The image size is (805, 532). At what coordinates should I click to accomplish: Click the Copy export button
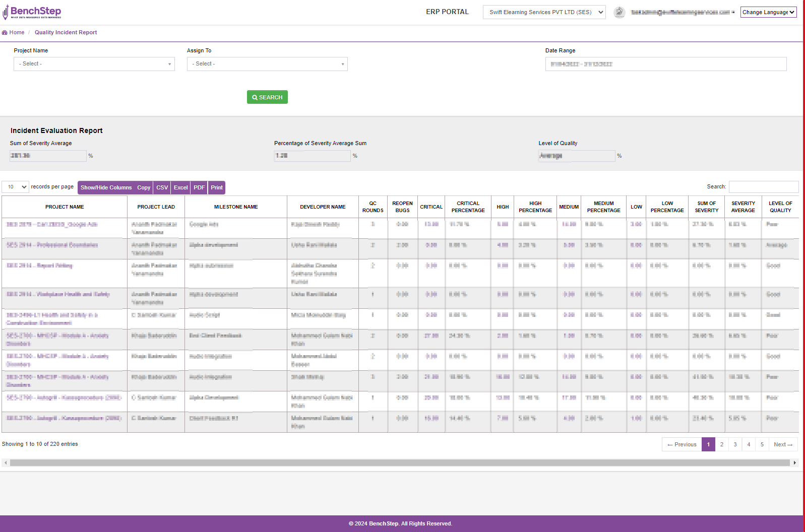click(x=144, y=187)
